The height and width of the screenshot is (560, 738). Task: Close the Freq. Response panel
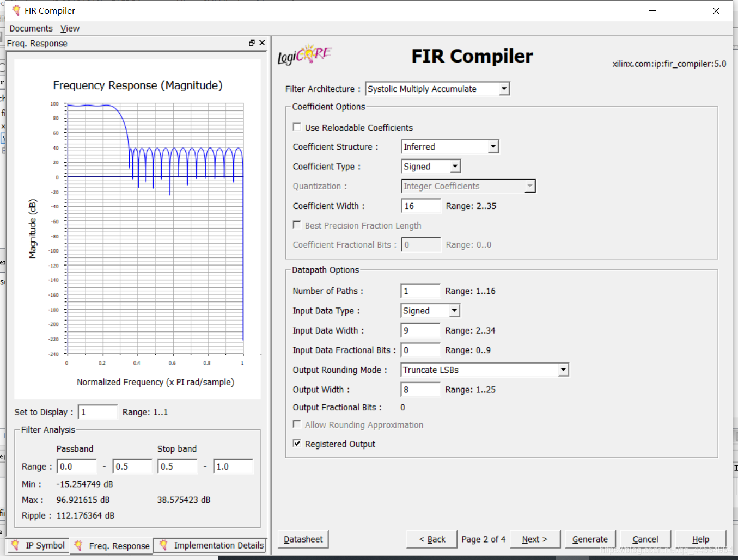pyautogui.click(x=262, y=42)
